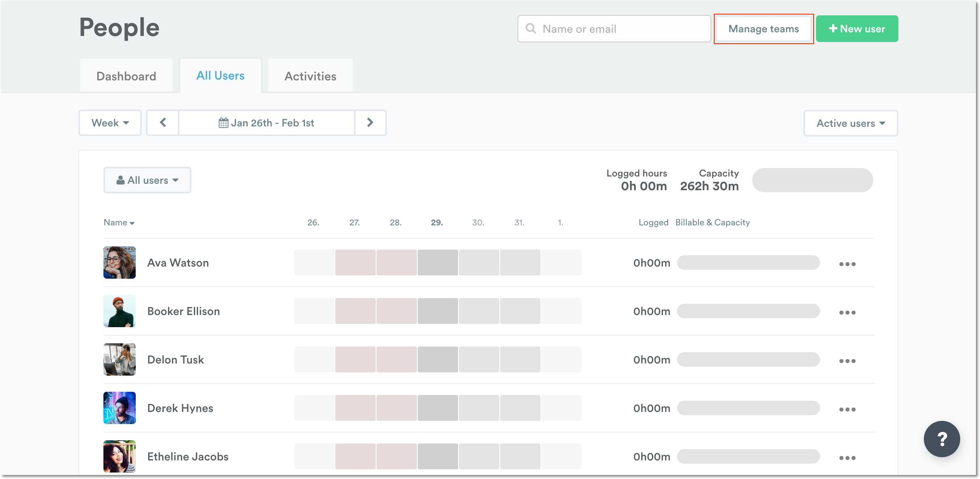
Task: Expand the Active users filter
Action: (x=850, y=123)
